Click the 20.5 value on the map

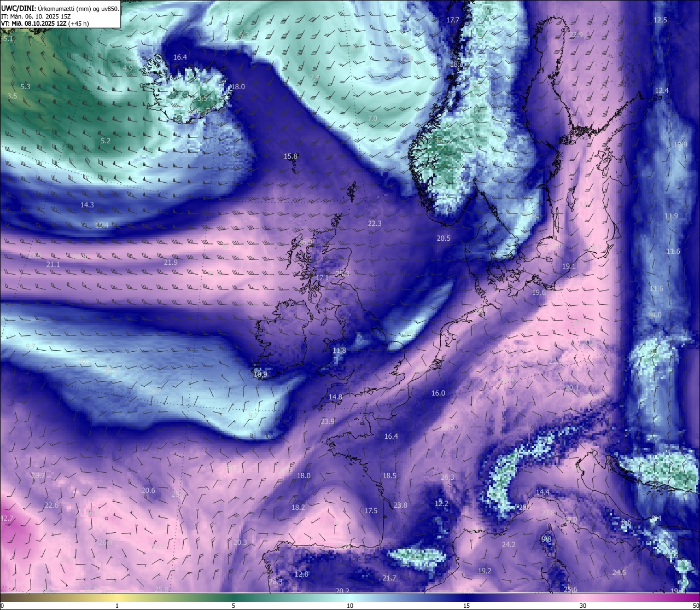click(444, 239)
